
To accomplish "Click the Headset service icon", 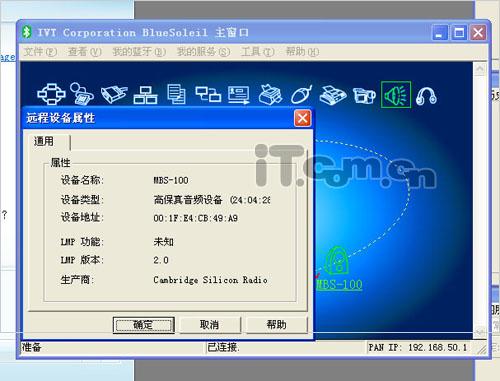I will point(426,96).
